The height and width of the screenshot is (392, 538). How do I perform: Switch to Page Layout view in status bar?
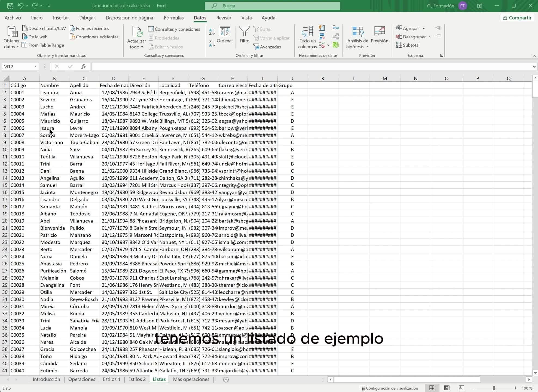pyautogui.click(x=447, y=388)
